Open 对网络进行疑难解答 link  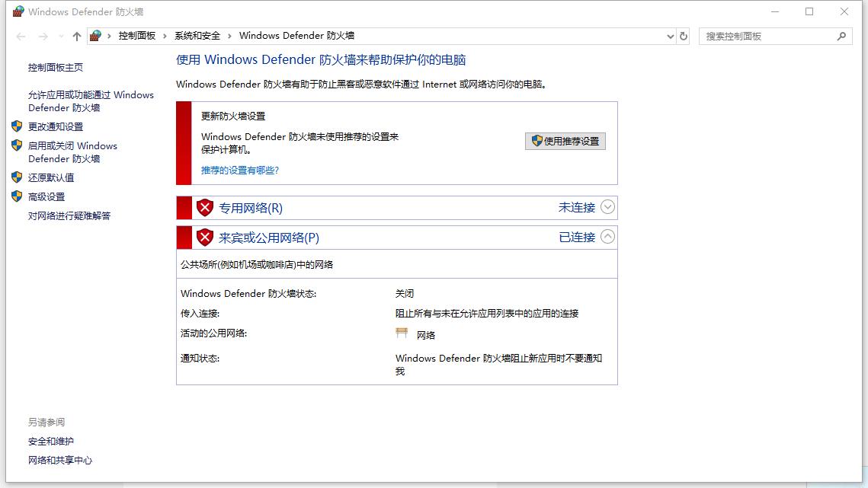(69, 215)
